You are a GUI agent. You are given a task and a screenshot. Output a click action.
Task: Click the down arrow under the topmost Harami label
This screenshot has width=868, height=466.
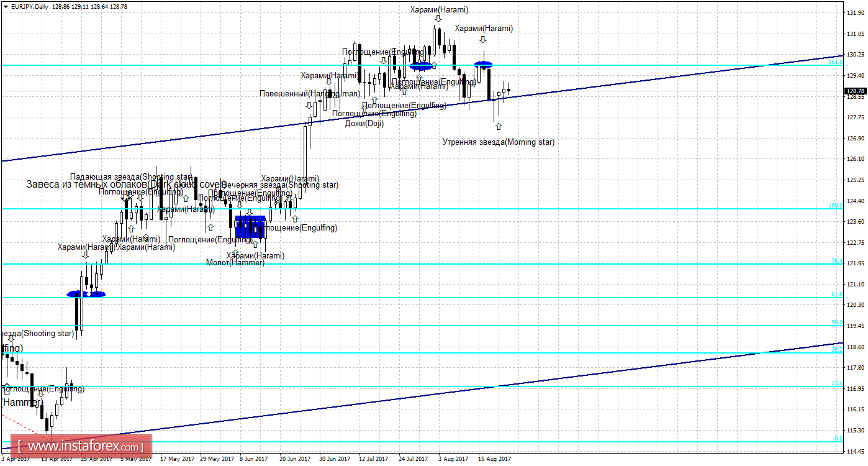[438, 19]
